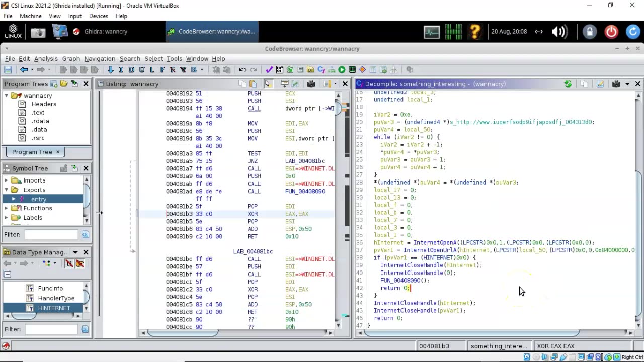Screen dimensions: 644x362
Task: Click the lock icon in top panel
Action: coord(589,32)
